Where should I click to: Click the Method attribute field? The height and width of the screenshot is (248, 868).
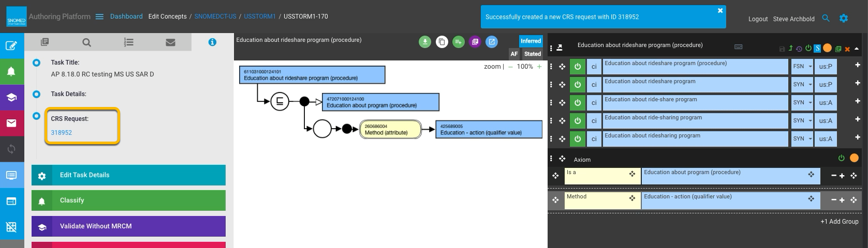[602, 200]
